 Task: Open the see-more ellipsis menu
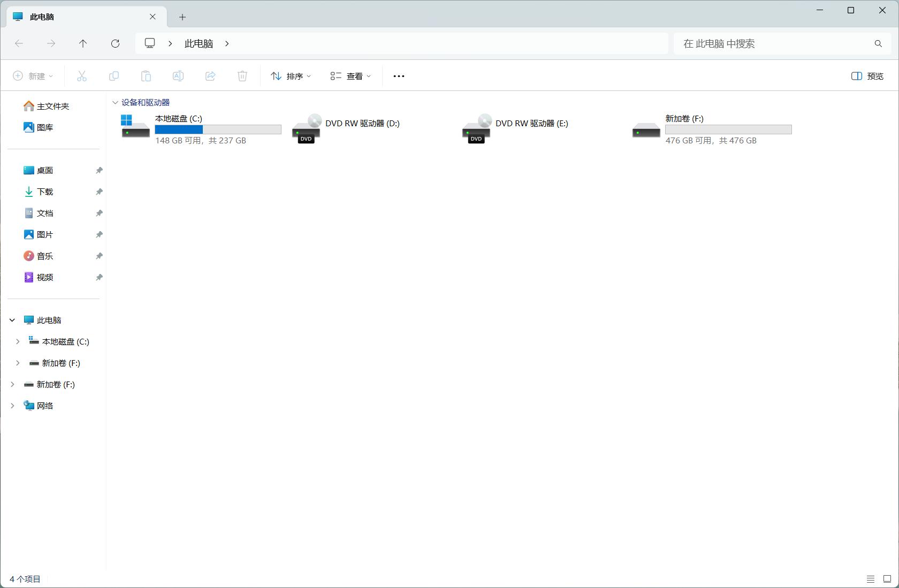[399, 76]
